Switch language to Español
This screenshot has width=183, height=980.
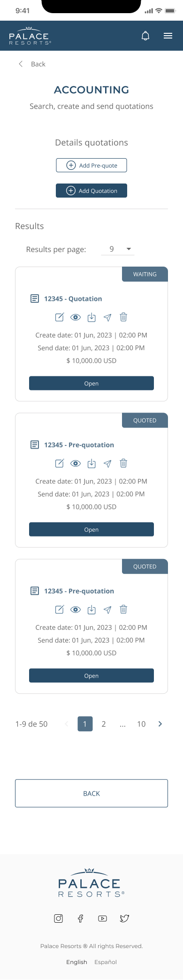tap(106, 962)
